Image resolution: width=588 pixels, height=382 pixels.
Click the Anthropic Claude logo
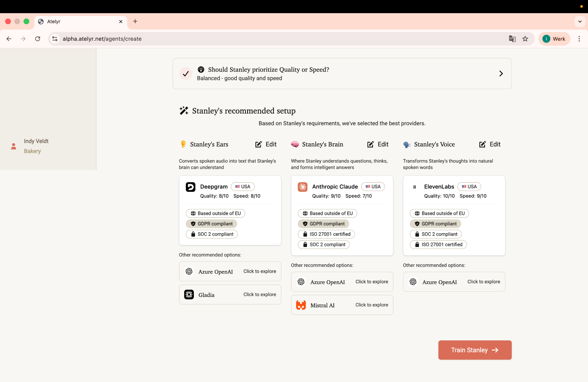pos(303,187)
